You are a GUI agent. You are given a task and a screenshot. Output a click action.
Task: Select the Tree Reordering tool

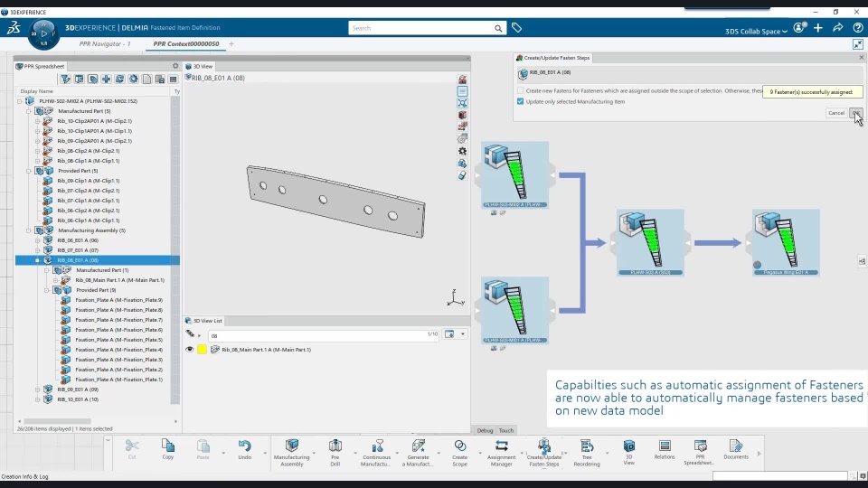pyautogui.click(x=587, y=453)
